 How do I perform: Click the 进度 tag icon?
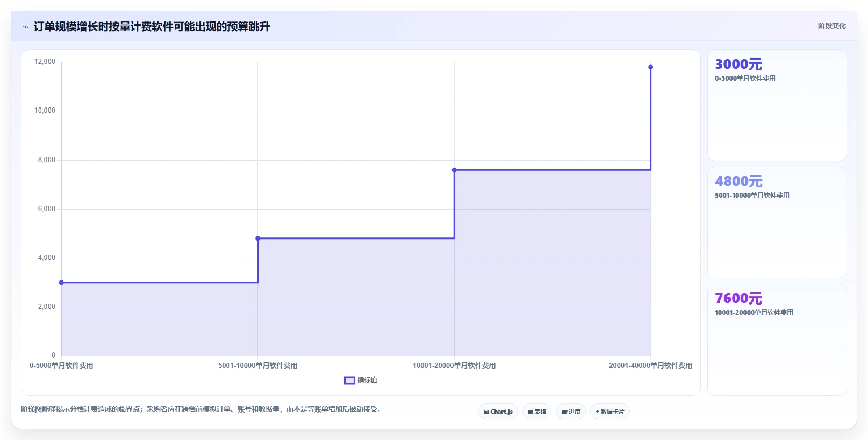(564, 412)
